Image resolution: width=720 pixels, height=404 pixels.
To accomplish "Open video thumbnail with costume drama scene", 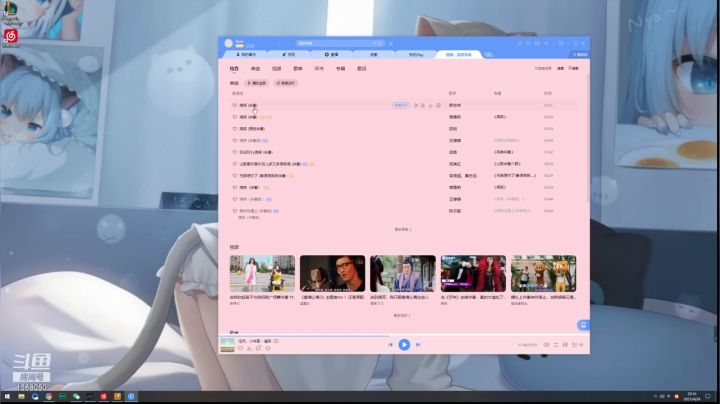I will coord(403,274).
